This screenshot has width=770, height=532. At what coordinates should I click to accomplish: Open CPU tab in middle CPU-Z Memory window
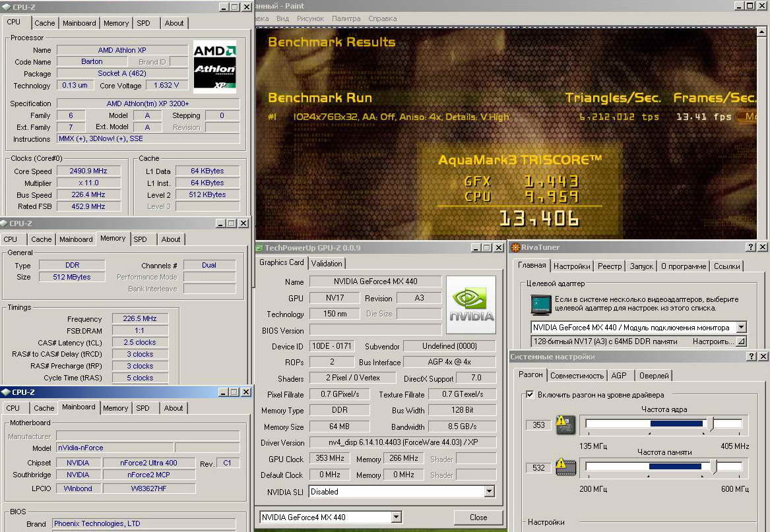point(11,239)
